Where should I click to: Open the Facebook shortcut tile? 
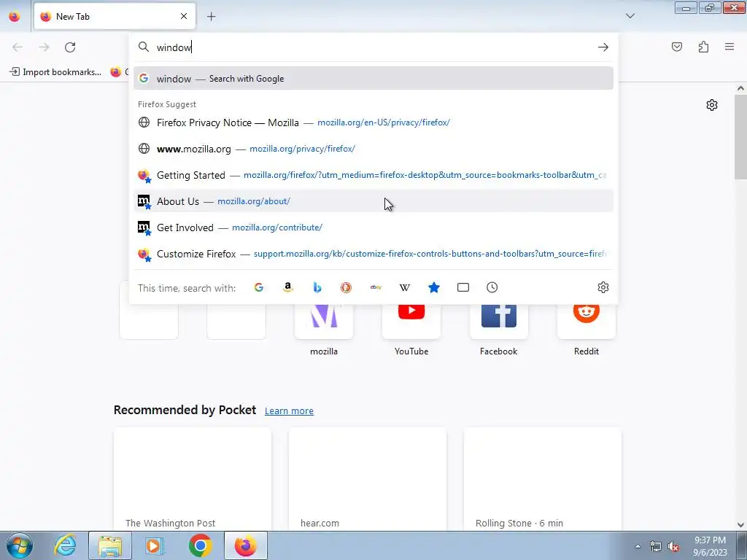[x=499, y=324]
